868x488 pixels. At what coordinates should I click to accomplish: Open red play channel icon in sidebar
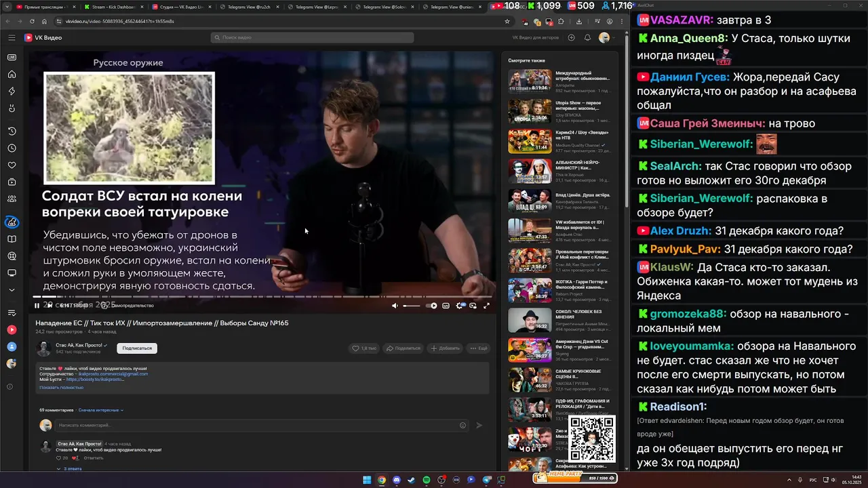pyautogui.click(x=12, y=329)
